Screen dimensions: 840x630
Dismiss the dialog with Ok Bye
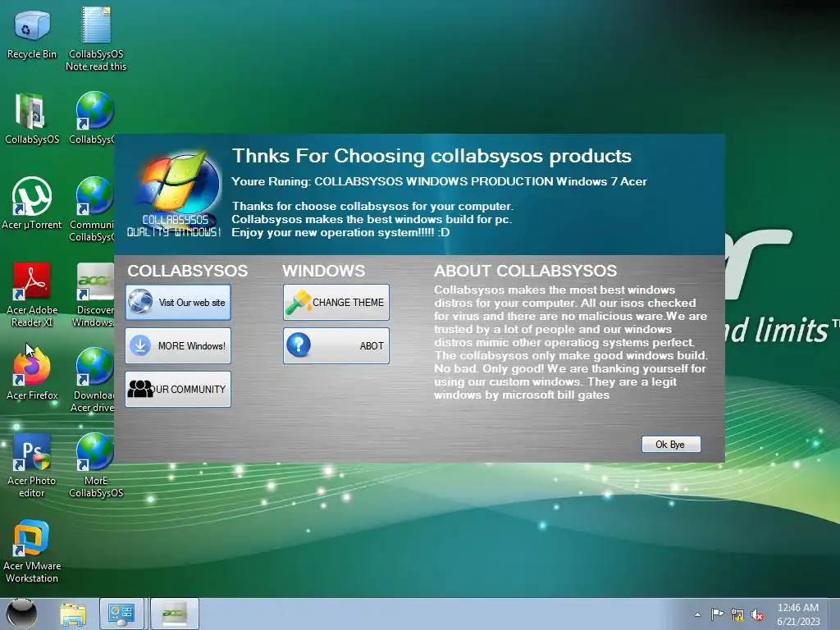pos(671,444)
